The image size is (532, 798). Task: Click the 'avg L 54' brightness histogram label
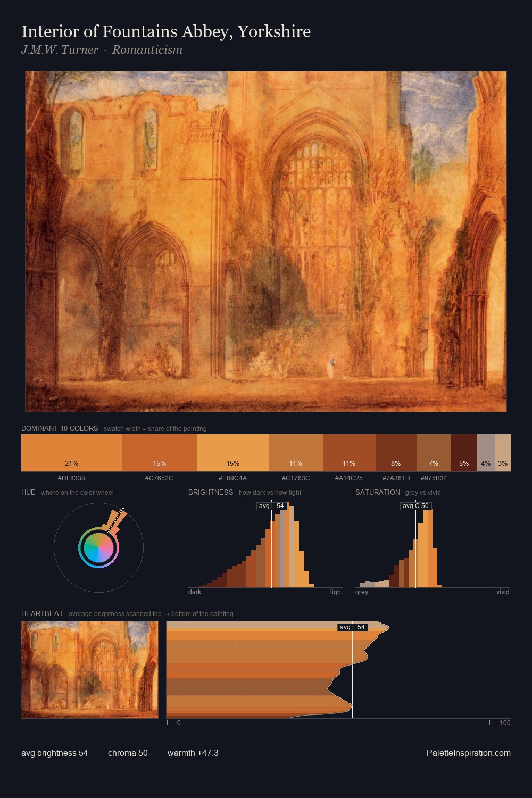pos(271,506)
